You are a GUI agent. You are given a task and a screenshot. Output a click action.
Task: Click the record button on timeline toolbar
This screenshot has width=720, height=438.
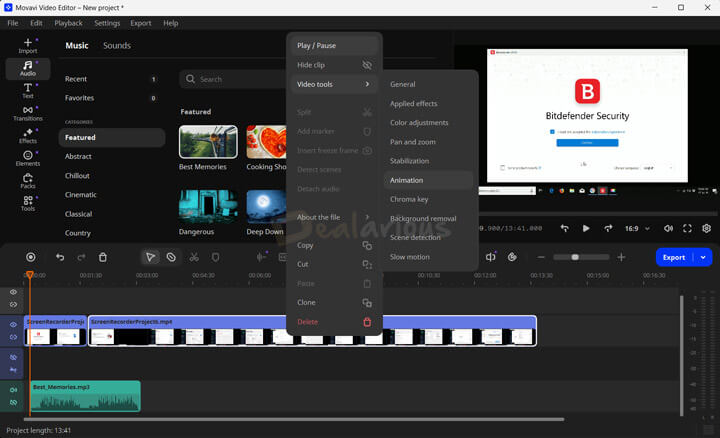(x=30, y=257)
